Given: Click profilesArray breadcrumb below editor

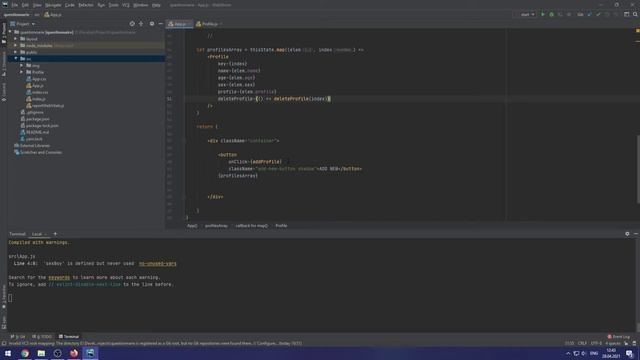Looking at the screenshot, I should [x=216, y=226].
